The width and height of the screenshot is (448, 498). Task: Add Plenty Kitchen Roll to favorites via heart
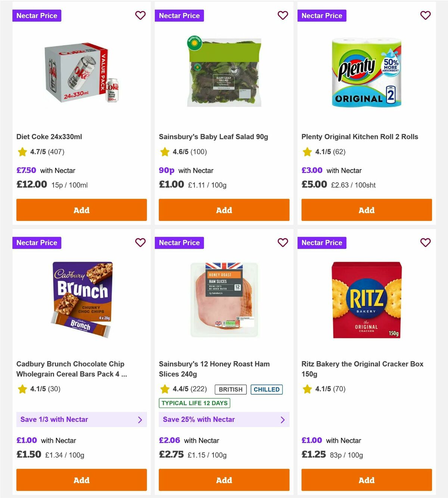[425, 15]
